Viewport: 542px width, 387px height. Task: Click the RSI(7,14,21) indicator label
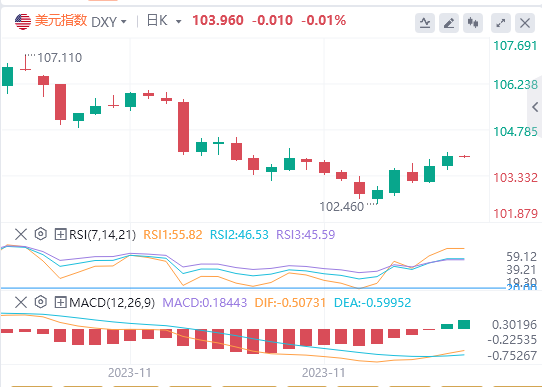(x=102, y=235)
